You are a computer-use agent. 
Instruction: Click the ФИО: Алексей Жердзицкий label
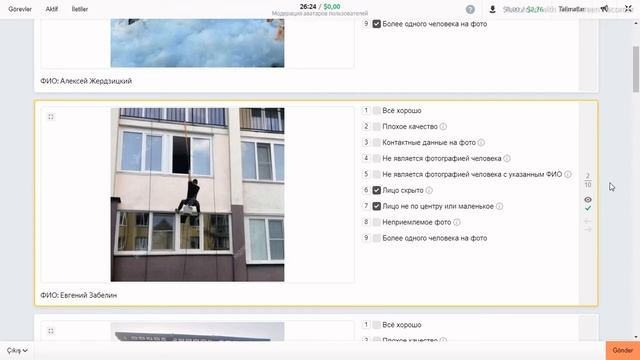click(x=86, y=81)
